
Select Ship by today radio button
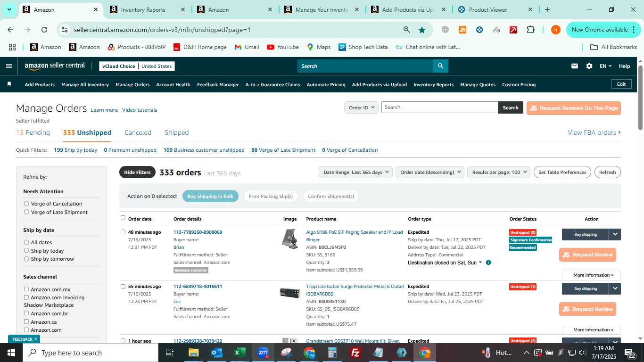pyautogui.click(x=26, y=251)
